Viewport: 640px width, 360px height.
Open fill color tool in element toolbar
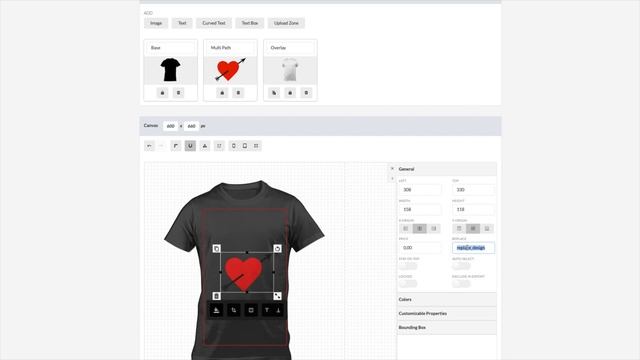tap(217, 310)
